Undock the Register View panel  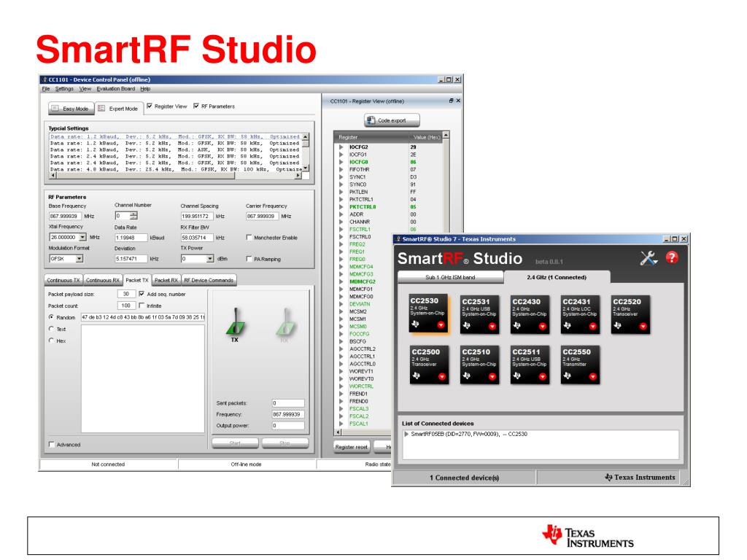pos(451,101)
